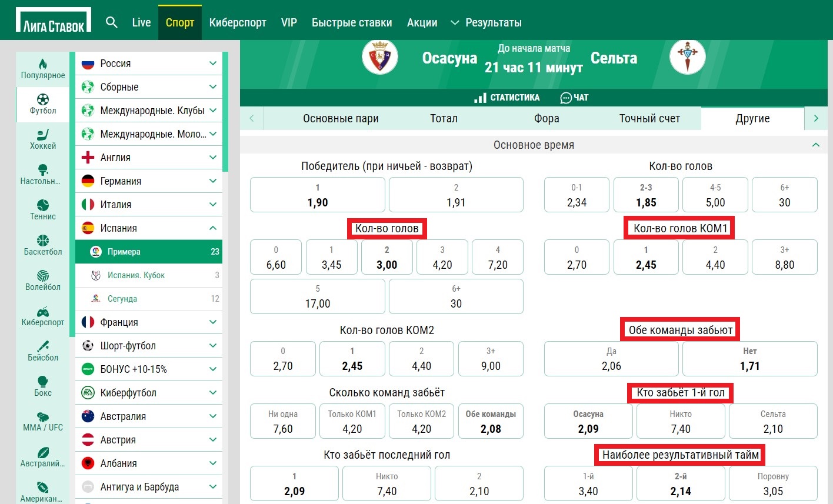Open match Статистика bar-chart icon
This screenshot has width=833, height=504.
(480, 98)
